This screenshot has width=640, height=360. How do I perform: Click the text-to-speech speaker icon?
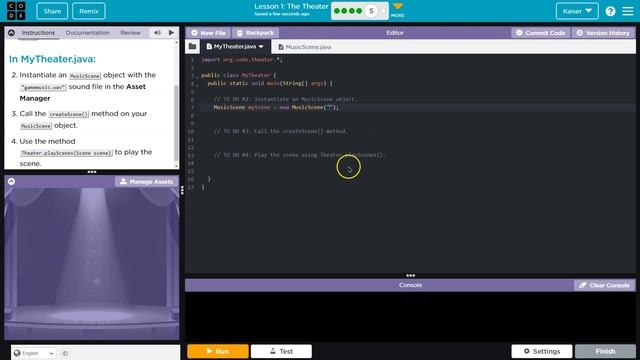pyautogui.click(x=157, y=33)
